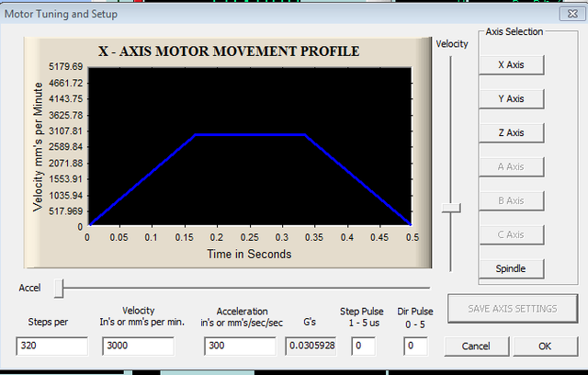Click the 5179.69 velocity scale value
Image resolution: width=588 pixels, height=375 pixels.
pyautogui.click(x=66, y=67)
